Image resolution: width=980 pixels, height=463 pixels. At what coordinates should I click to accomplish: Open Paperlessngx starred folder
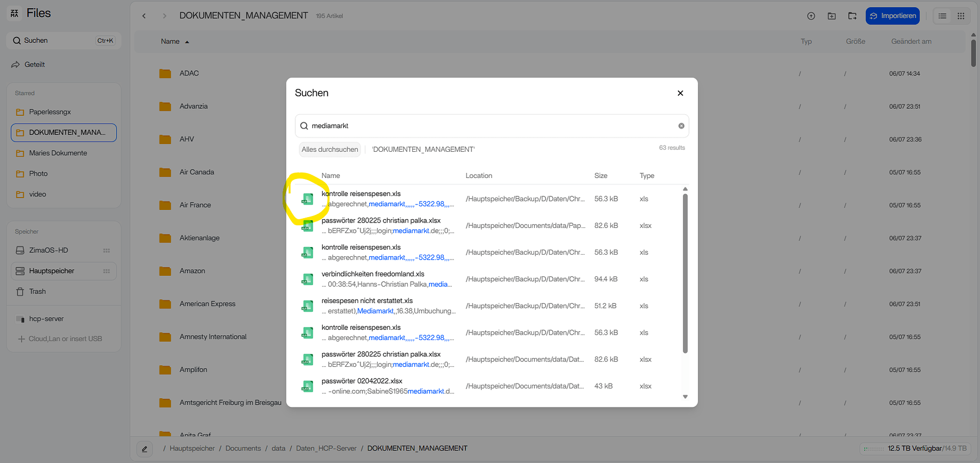[50, 112]
